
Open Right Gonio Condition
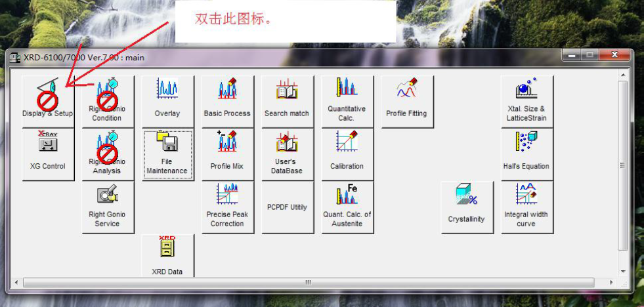(108, 102)
